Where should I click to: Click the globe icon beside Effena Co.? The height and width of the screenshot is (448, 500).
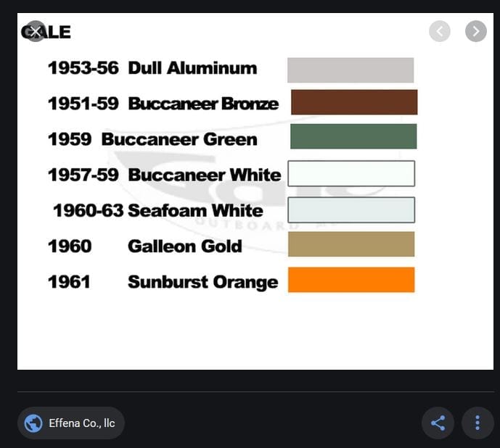click(33, 423)
